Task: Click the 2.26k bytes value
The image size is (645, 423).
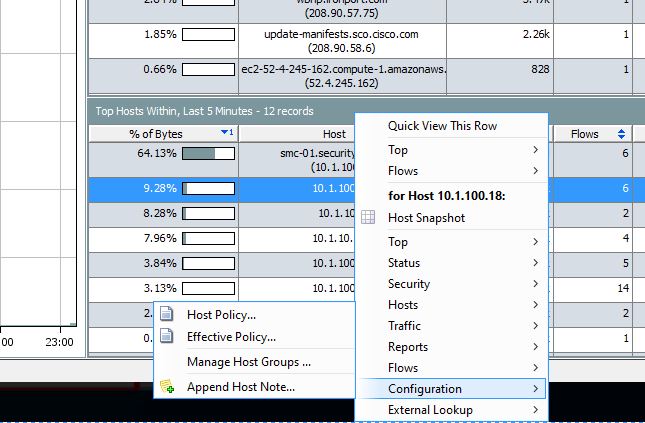Action: (536, 34)
